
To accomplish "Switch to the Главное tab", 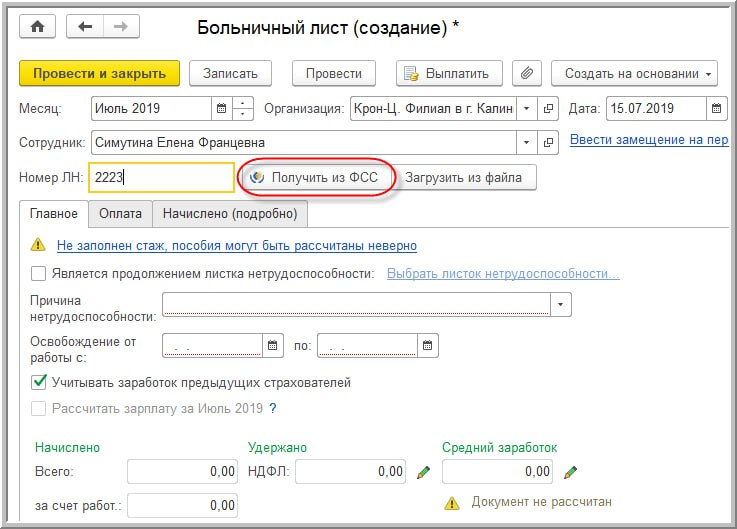I will 54,213.
